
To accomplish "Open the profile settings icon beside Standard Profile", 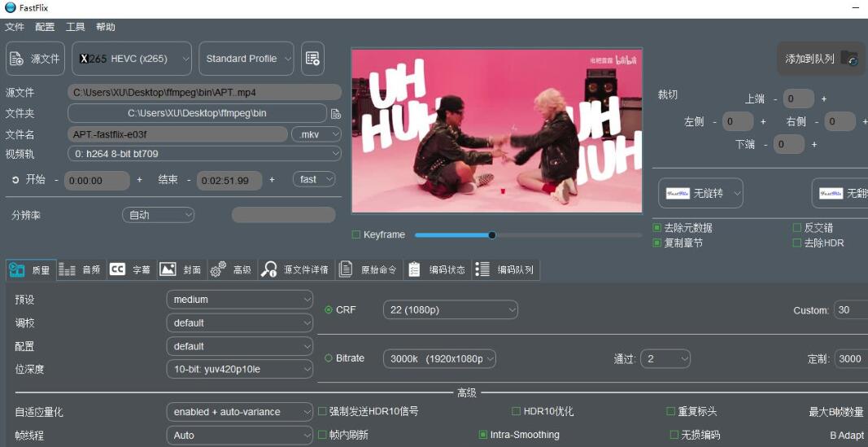I will point(312,59).
